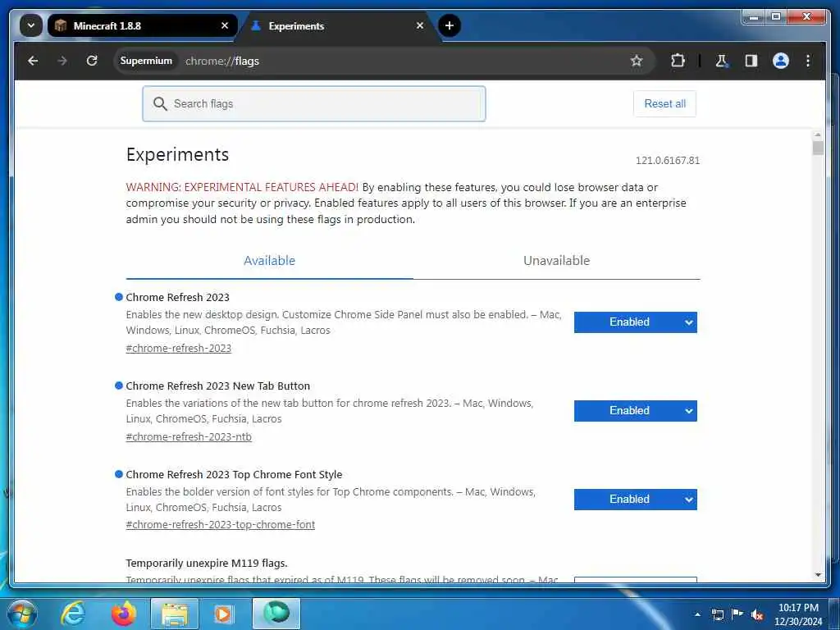The height and width of the screenshot is (630, 840).
Task: Launch Internet Explorer from taskbar
Action: coord(73,614)
